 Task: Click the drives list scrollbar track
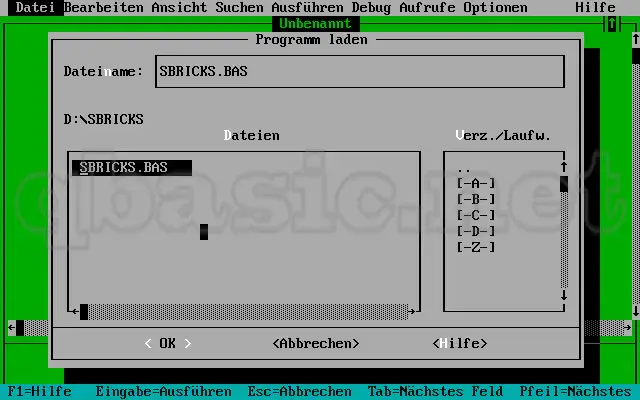click(x=564, y=240)
